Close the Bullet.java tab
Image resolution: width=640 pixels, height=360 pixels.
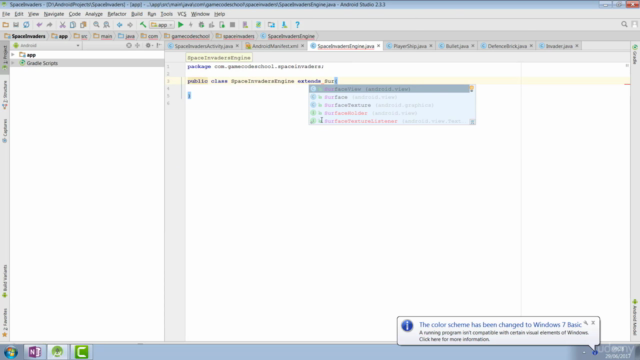[473, 46]
